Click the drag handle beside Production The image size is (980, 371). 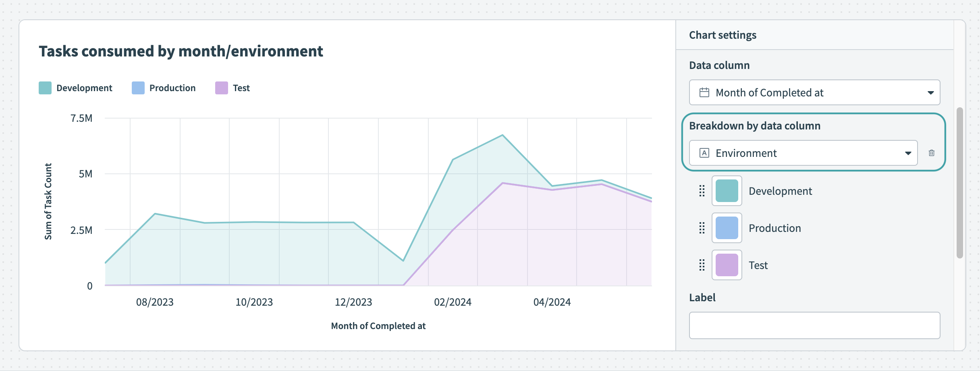click(x=702, y=228)
